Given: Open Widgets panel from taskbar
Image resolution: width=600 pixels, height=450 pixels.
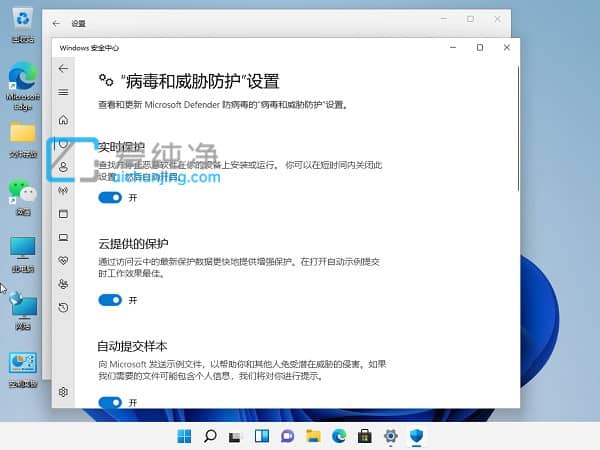Looking at the screenshot, I should [x=262, y=436].
